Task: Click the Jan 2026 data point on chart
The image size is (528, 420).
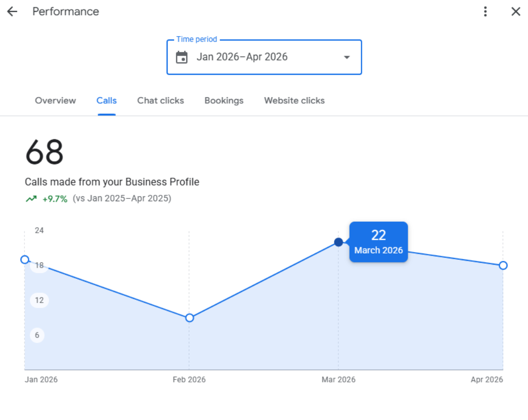Action: point(24,260)
